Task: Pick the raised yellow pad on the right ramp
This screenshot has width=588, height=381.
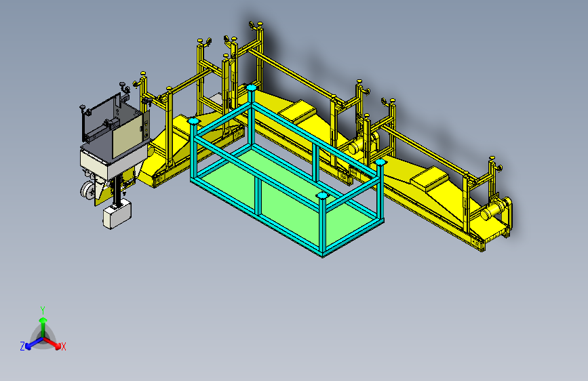Action: (x=429, y=179)
